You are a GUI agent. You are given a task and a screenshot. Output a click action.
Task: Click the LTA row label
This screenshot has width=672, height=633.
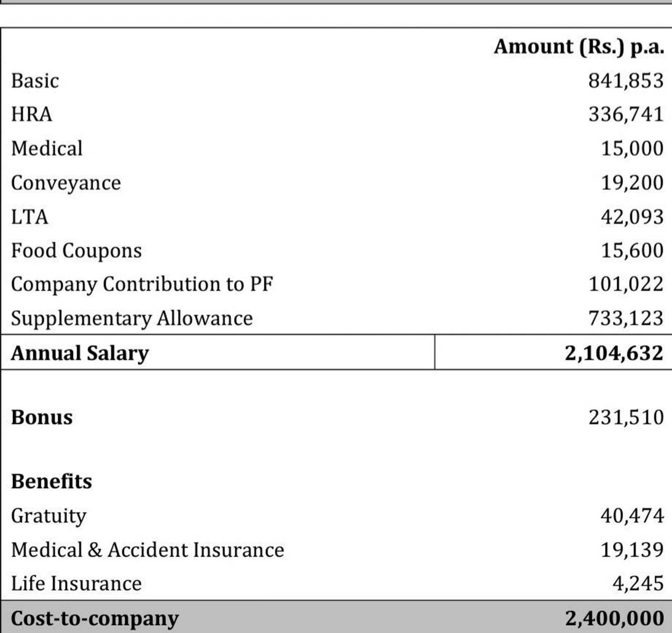[x=30, y=217]
